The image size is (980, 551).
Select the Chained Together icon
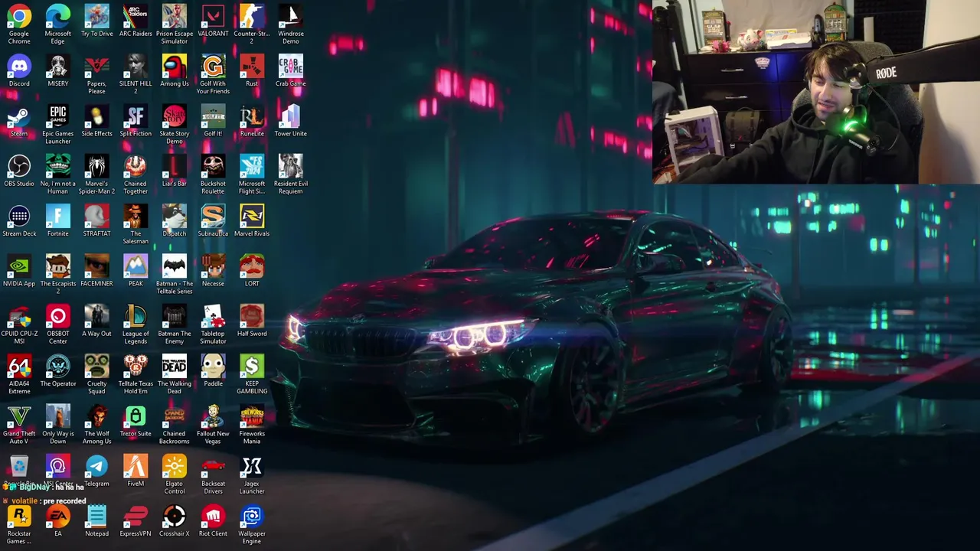click(136, 167)
